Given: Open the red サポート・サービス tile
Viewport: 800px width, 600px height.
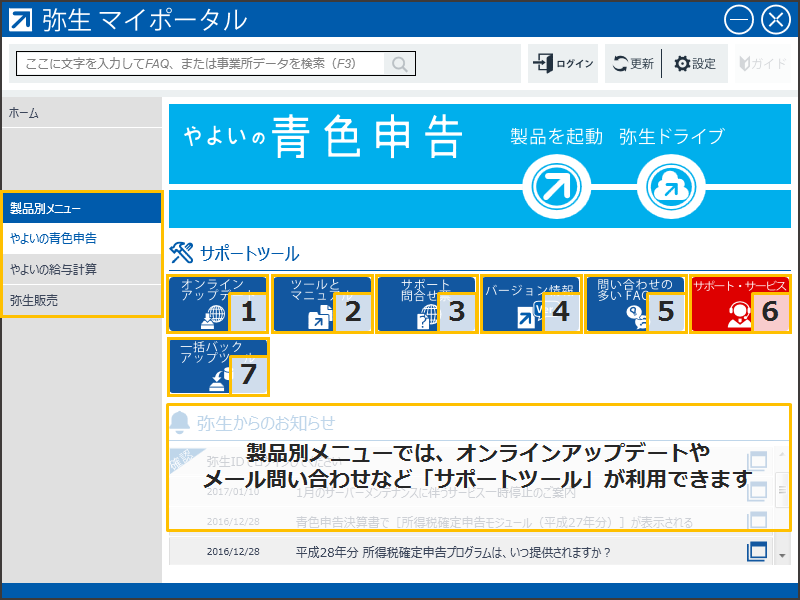Looking at the screenshot, I should 740,304.
